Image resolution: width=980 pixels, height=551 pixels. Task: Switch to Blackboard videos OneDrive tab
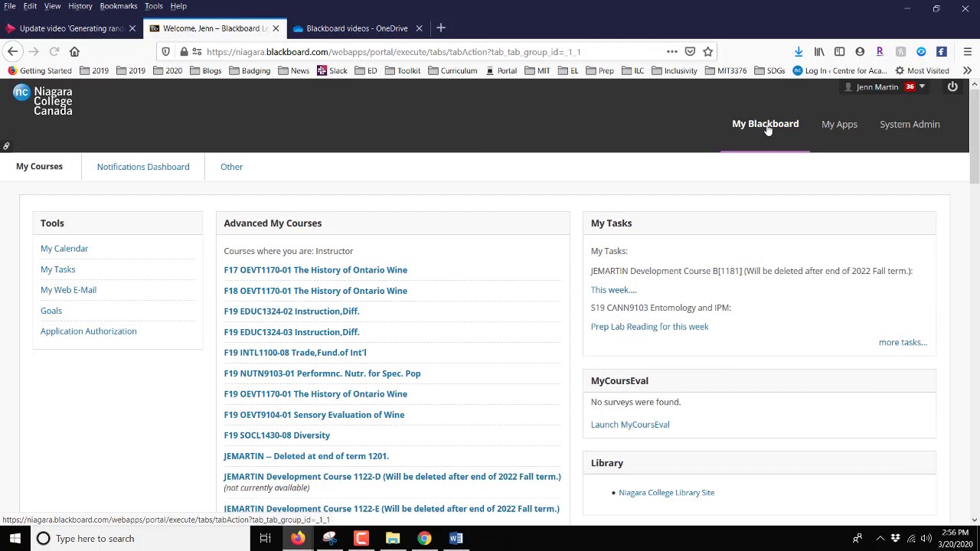[x=357, y=28]
